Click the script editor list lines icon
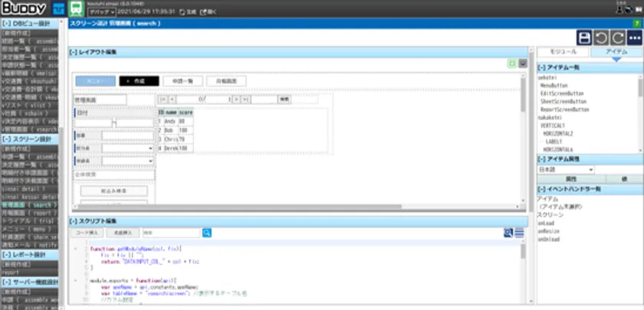The height and width of the screenshot is (310, 644). (x=519, y=233)
